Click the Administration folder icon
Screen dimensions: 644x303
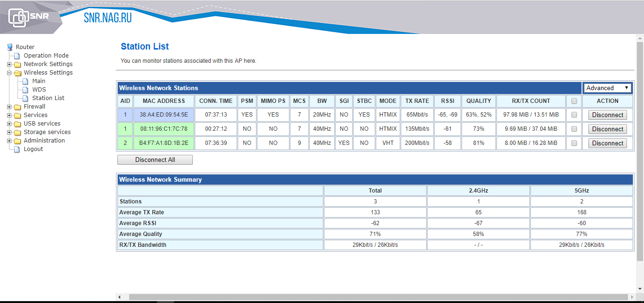click(x=17, y=141)
